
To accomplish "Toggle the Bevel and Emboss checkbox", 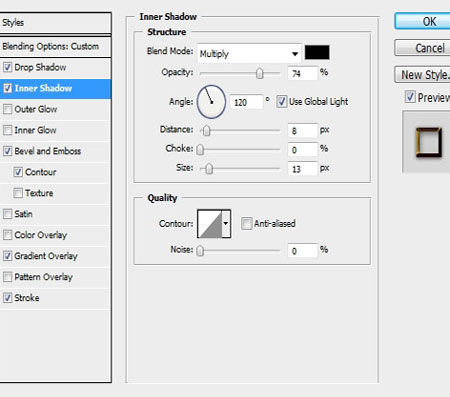I will click(x=7, y=151).
